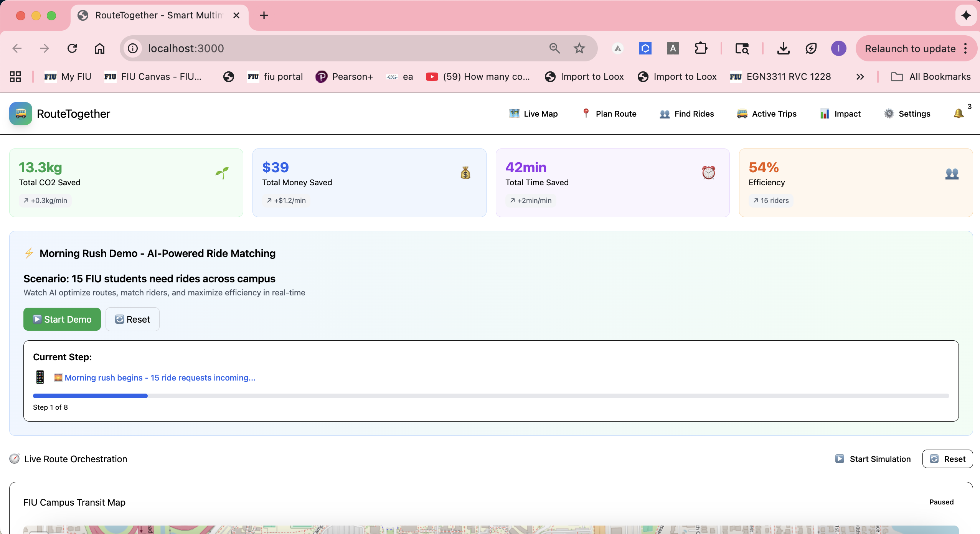Open Chrome three-dot menu
This screenshot has width=980, height=534.
pos(965,48)
